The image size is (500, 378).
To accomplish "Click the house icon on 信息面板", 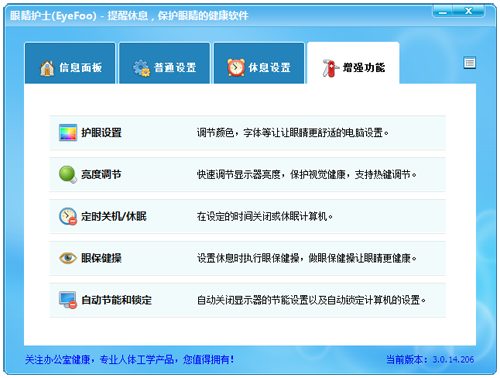I will point(47,68).
